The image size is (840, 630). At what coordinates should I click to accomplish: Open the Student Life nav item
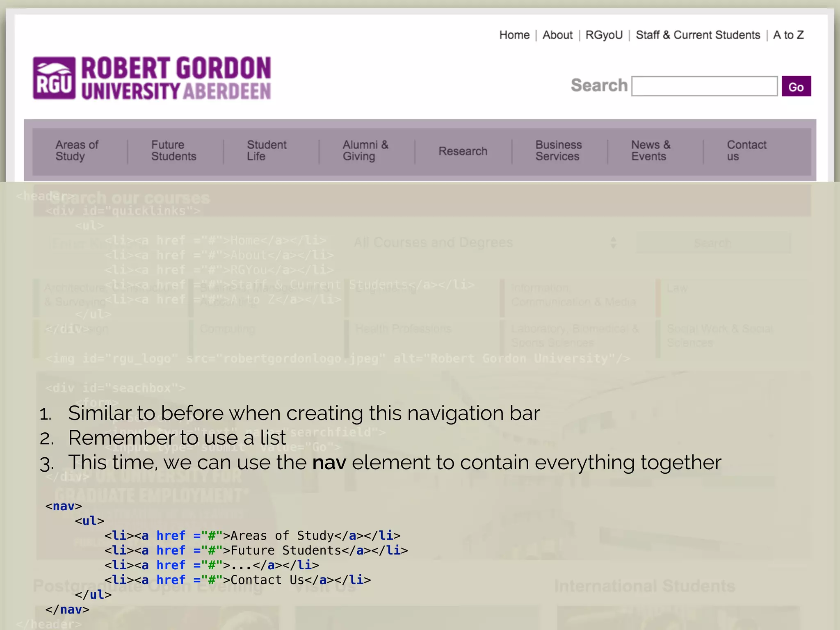pyautogui.click(x=267, y=151)
